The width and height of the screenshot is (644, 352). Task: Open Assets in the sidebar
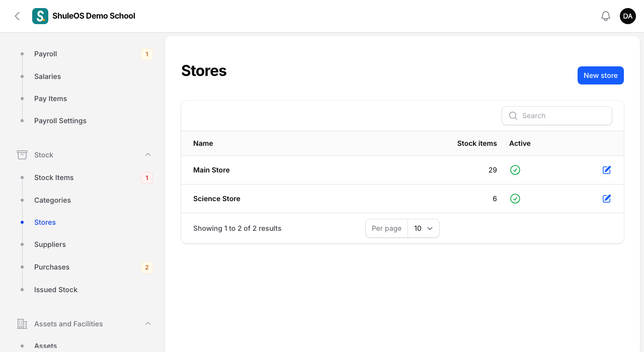point(45,346)
